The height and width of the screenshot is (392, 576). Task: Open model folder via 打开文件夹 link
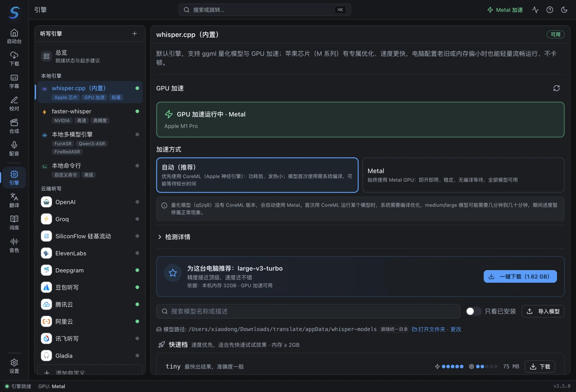click(x=428, y=329)
